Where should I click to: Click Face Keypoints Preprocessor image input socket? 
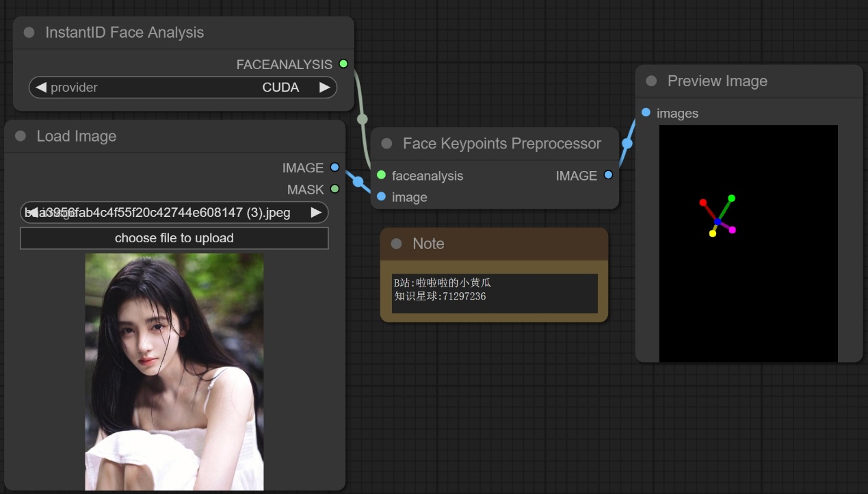(381, 197)
